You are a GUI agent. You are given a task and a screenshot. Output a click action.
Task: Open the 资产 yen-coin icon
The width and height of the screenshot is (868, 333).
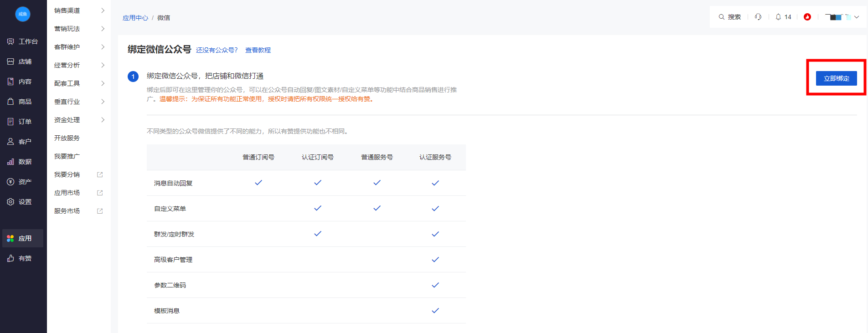10,182
